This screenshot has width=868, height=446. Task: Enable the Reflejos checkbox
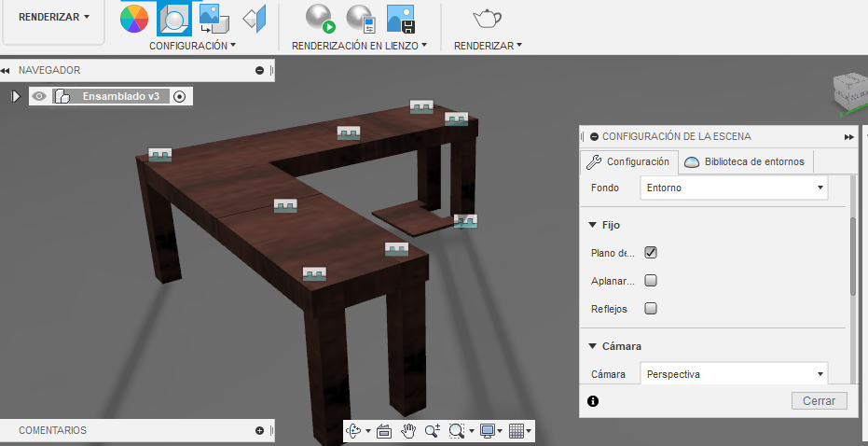coord(651,309)
